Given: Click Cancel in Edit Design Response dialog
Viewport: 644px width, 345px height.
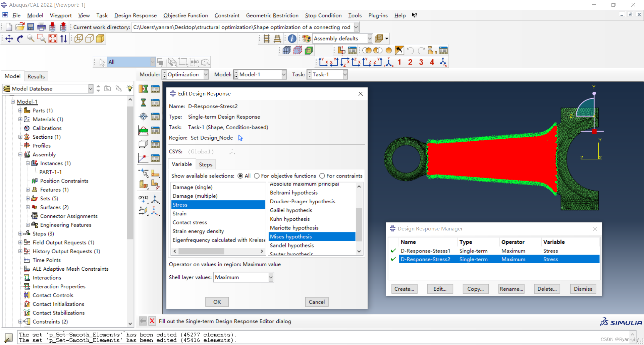Looking at the screenshot, I should (317, 302).
